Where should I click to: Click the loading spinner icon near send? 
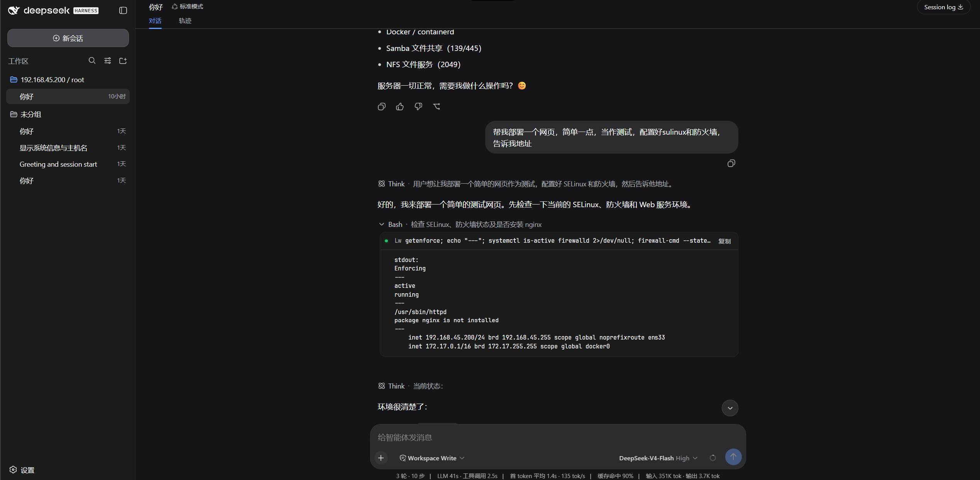pos(713,458)
